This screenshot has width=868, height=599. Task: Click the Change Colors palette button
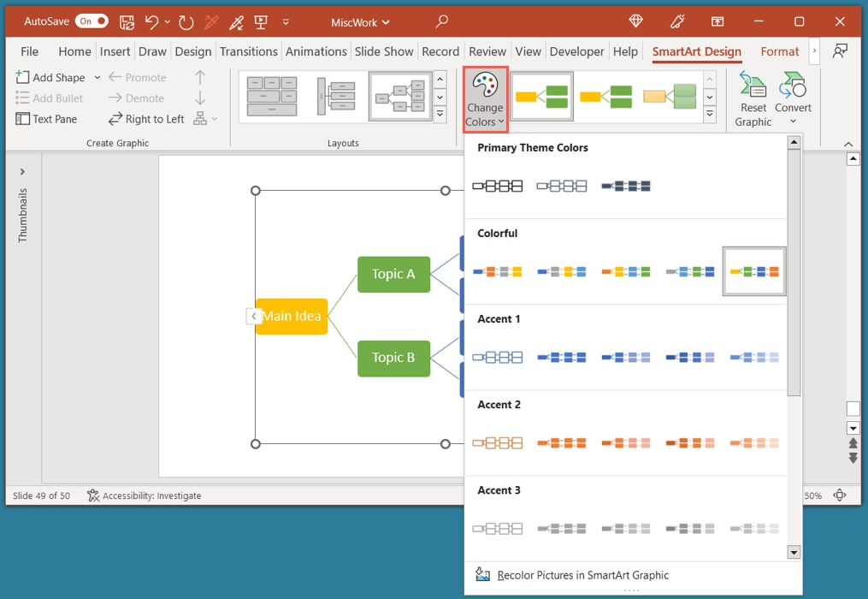pos(485,99)
